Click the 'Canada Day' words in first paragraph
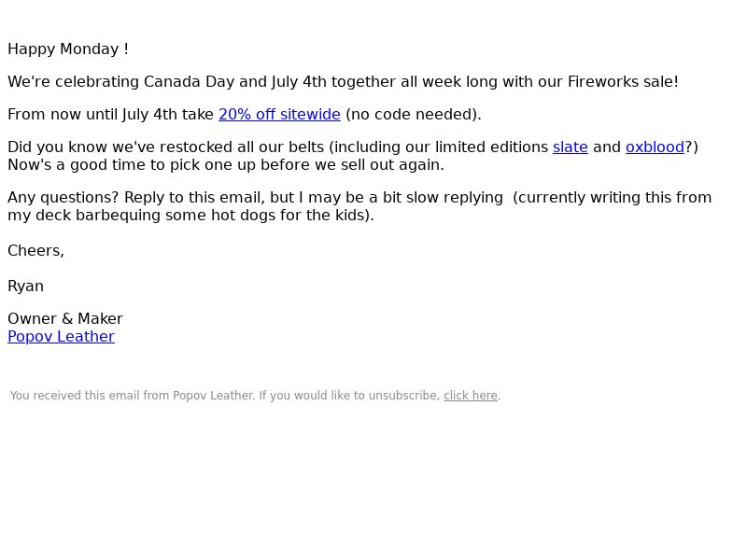 pyautogui.click(x=189, y=82)
